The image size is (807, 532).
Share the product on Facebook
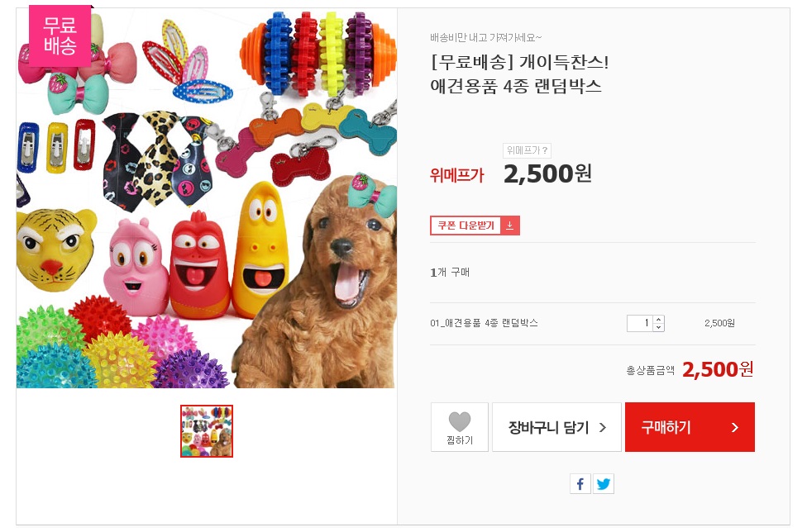580,484
